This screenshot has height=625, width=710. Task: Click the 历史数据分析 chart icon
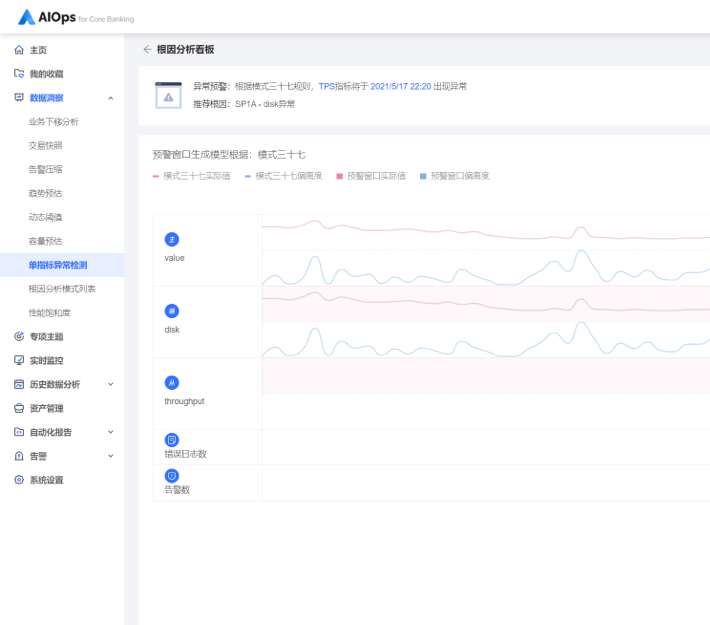[19, 384]
